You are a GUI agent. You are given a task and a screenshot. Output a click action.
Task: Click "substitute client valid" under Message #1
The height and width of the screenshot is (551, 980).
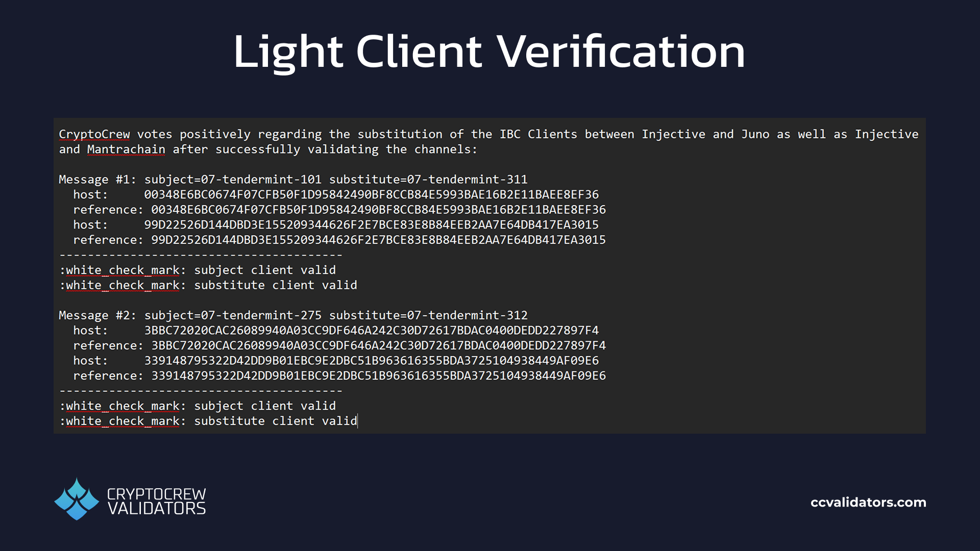click(x=276, y=285)
